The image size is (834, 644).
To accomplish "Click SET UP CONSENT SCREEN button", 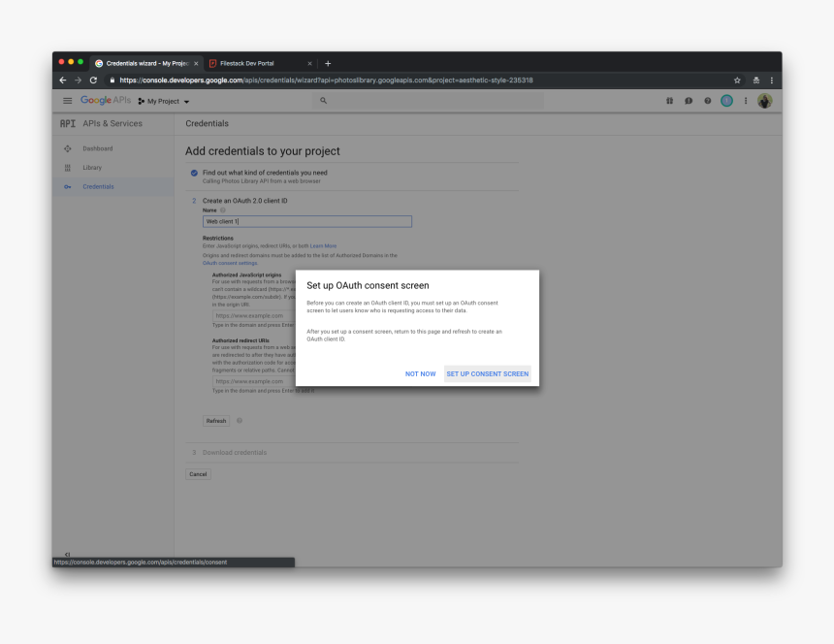I will click(487, 373).
